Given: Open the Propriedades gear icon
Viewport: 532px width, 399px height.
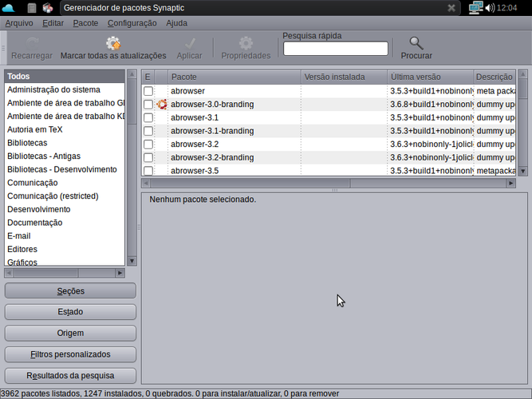Looking at the screenshot, I should [246, 43].
